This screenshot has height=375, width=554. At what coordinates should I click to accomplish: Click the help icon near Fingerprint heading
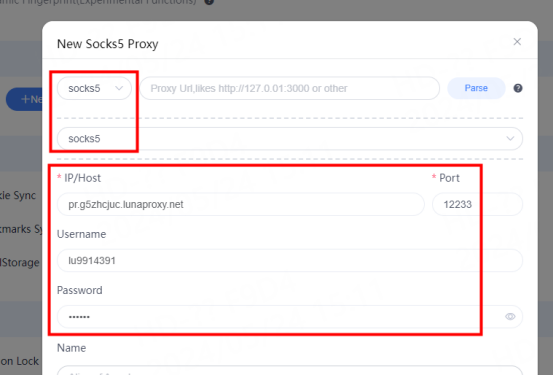pyautogui.click(x=209, y=2)
